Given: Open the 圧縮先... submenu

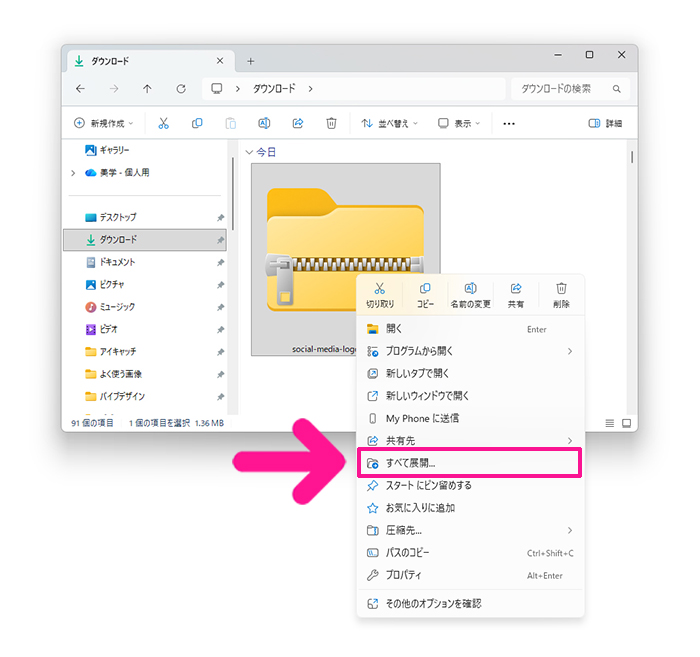Looking at the screenshot, I should click(x=470, y=530).
